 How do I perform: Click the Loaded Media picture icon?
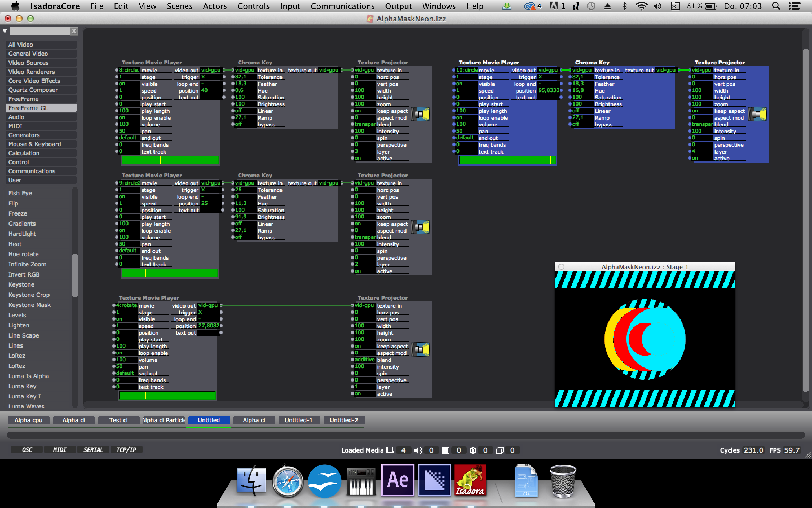[445, 450]
